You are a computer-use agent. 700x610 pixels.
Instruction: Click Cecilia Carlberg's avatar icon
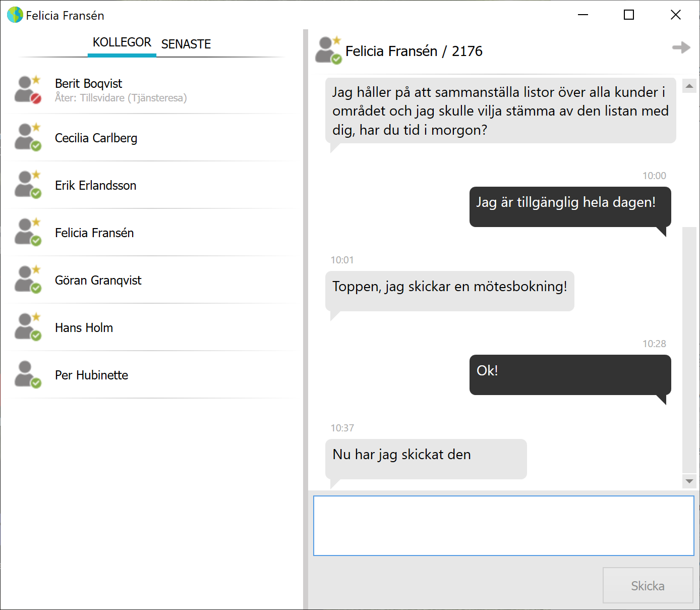[x=28, y=137]
